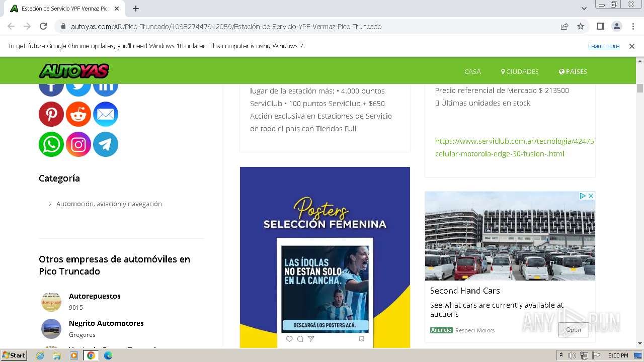Bookmark this page with star icon

[x=581, y=26]
